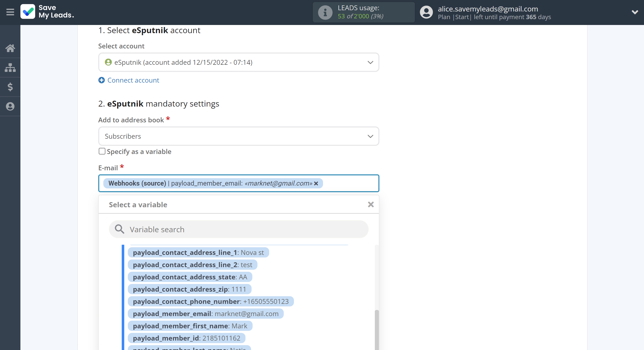
Task: Open the Subscribers address book dropdown
Action: (239, 136)
